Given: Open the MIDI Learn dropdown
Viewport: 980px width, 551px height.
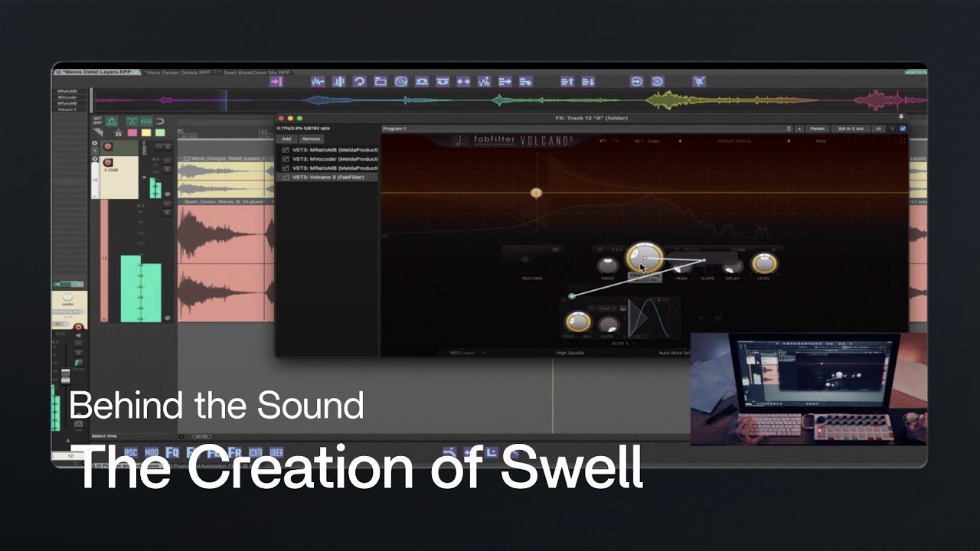Looking at the screenshot, I should click(467, 353).
